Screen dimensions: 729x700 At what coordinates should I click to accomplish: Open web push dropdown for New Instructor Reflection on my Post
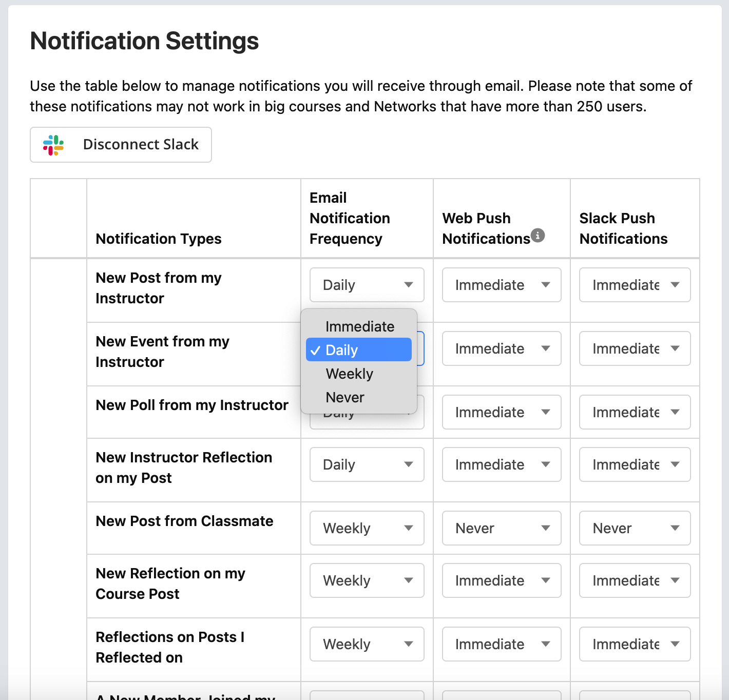point(502,464)
